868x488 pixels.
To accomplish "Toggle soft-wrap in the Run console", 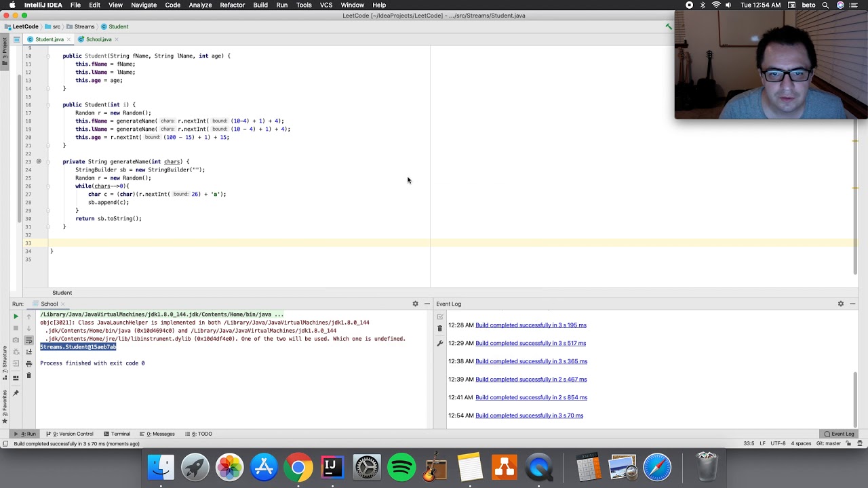I will (28, 340).
